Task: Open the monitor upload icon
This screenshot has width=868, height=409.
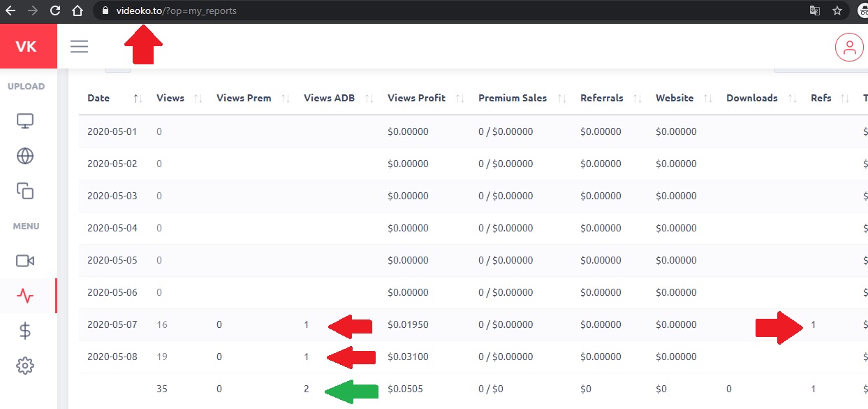Action: pyautogui.click(x=25, y=121)
